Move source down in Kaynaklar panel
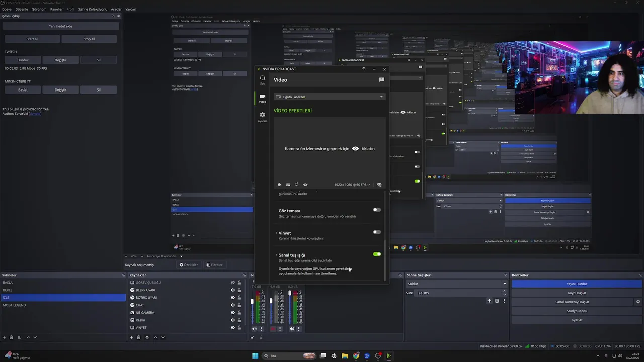The height and width of the screenshot is (362, 644). [x=163, y=337]
